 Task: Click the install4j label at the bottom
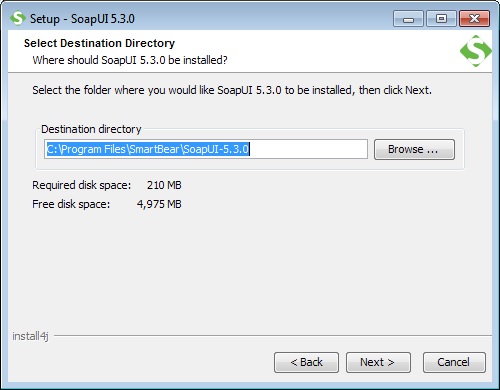click(30, 336)
